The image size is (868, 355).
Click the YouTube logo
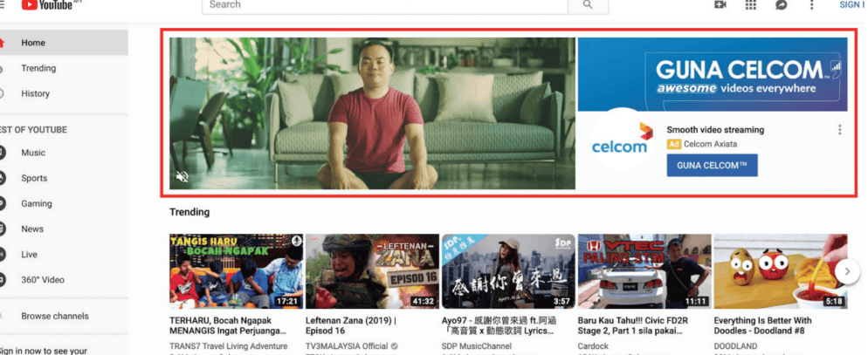pos(47,4)
